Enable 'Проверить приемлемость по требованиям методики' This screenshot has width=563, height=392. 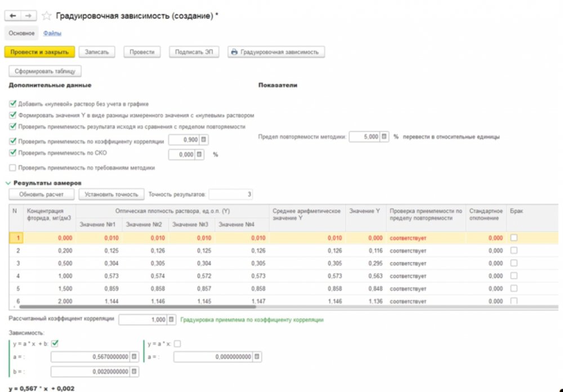coord(13,168)
